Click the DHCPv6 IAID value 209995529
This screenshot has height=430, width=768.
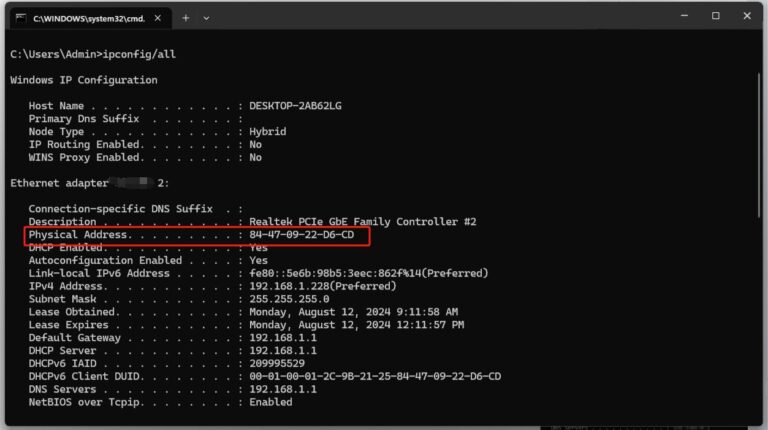277,363
